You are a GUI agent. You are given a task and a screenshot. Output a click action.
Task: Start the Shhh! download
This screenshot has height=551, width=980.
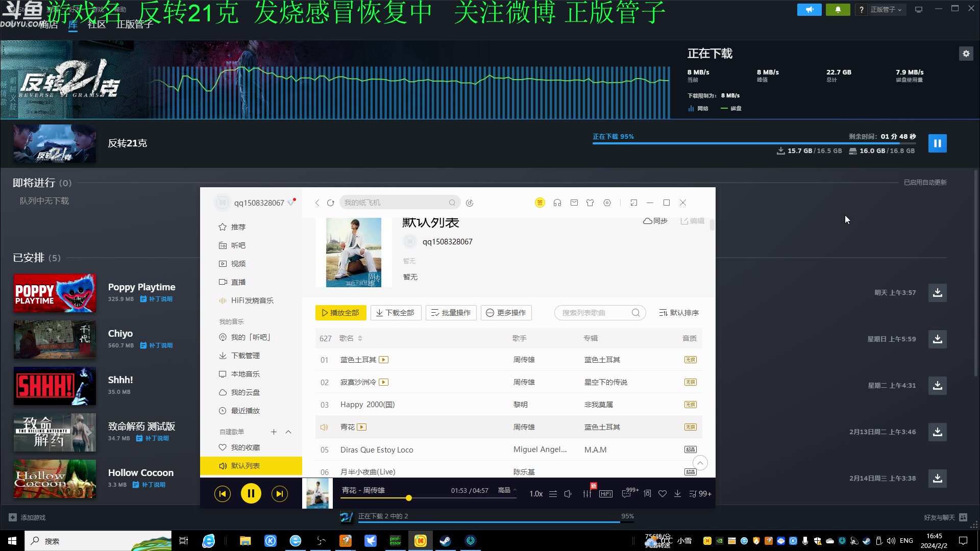[937, 386]
